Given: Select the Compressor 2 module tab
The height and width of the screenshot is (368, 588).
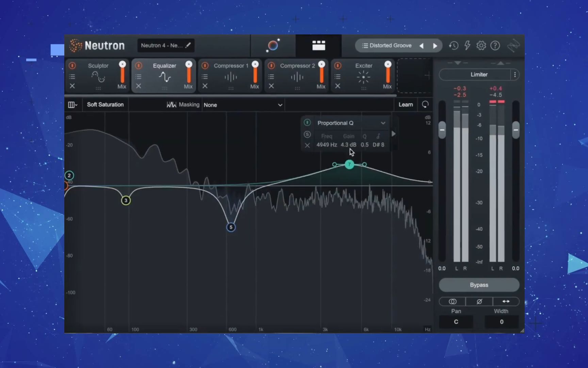Looking at the screenshot, I should 296,76.
